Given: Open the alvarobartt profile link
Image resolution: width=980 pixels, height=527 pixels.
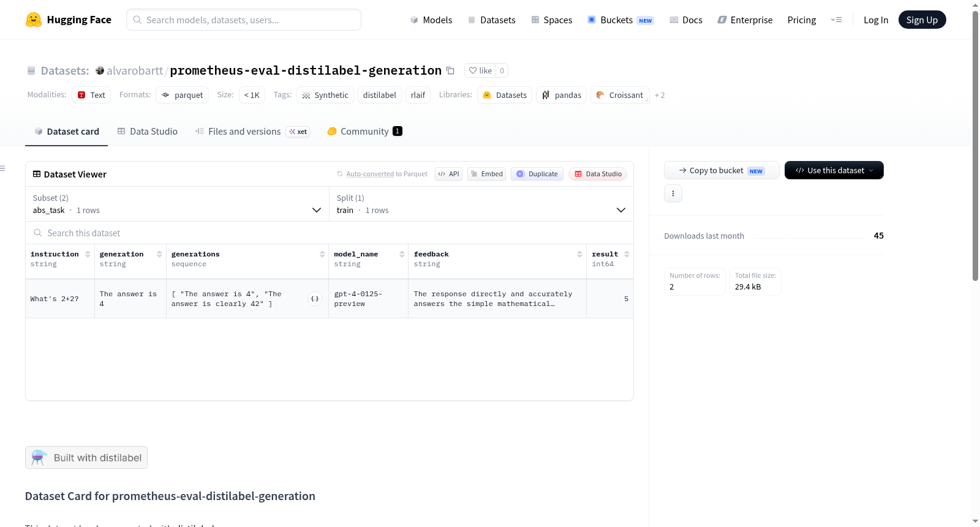Looking at the screenshot, I should (x=135, y=70).
